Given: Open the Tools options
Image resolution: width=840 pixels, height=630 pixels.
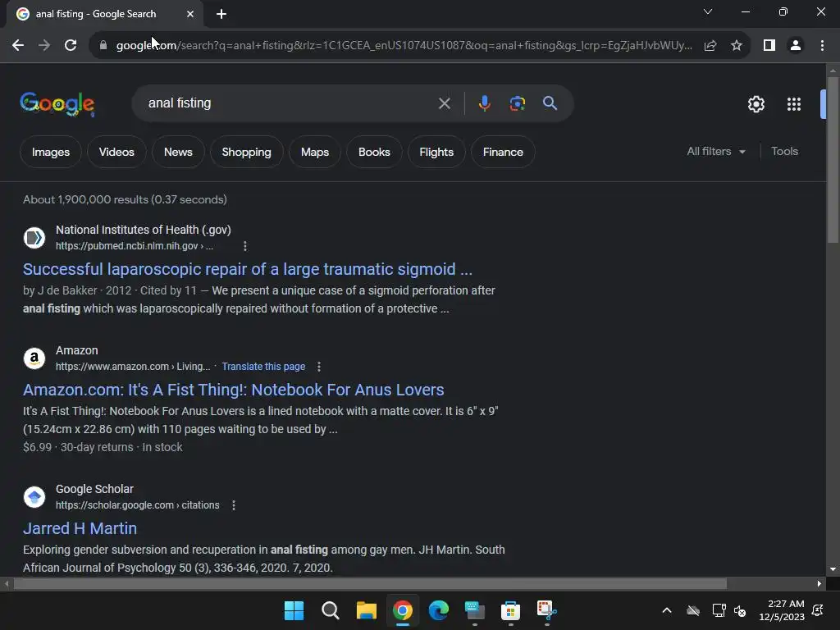Looking at the screenshot, I should (784, 152).
